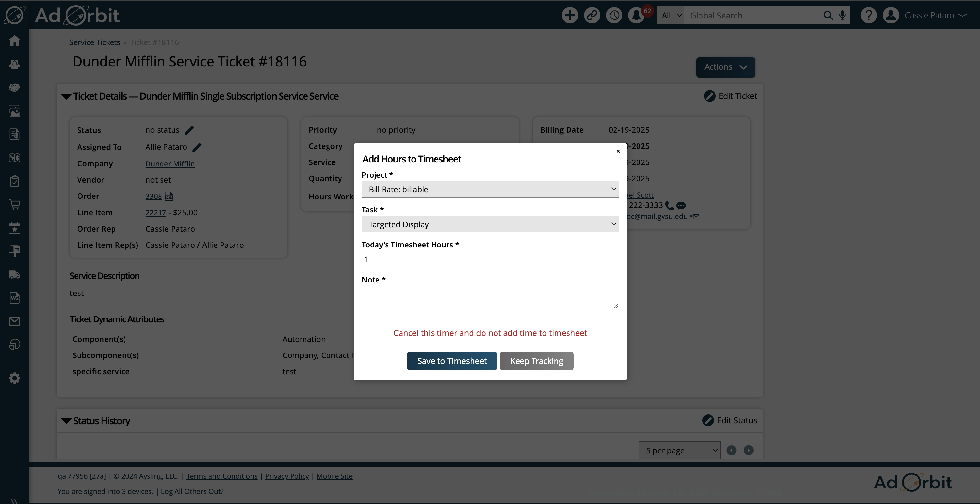Click the Today's Timesheet Hours field
This screenshot has height=504, width=980.
[x=490, y=259]
